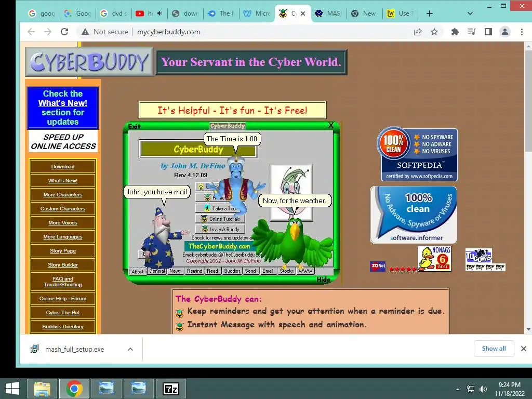Switch to the first Google tab

point(42,14)
